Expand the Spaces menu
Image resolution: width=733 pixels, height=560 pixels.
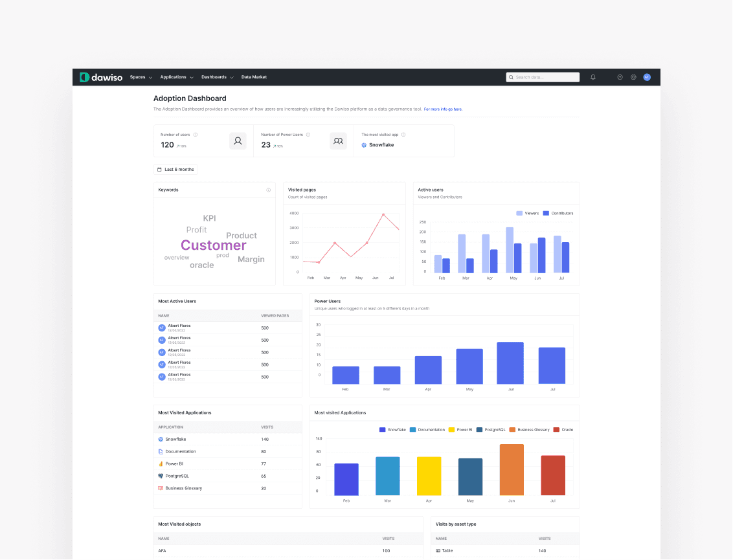(x=141, y=77)
